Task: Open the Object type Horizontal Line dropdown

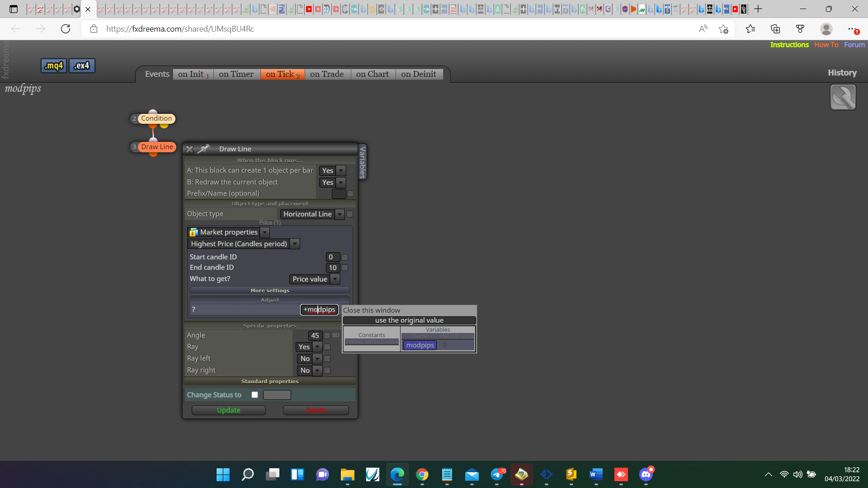Action: tap(312, 214)
